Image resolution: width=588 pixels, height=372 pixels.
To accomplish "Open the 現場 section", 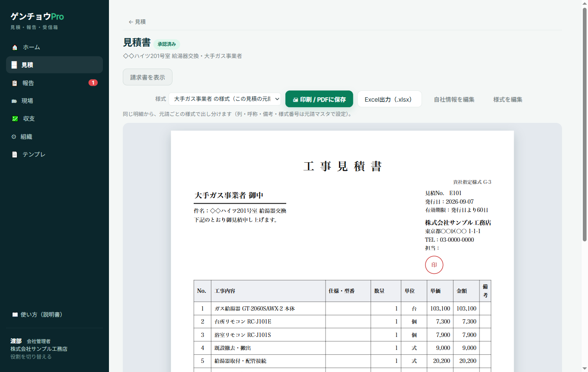I will click(x=54, y=101).
